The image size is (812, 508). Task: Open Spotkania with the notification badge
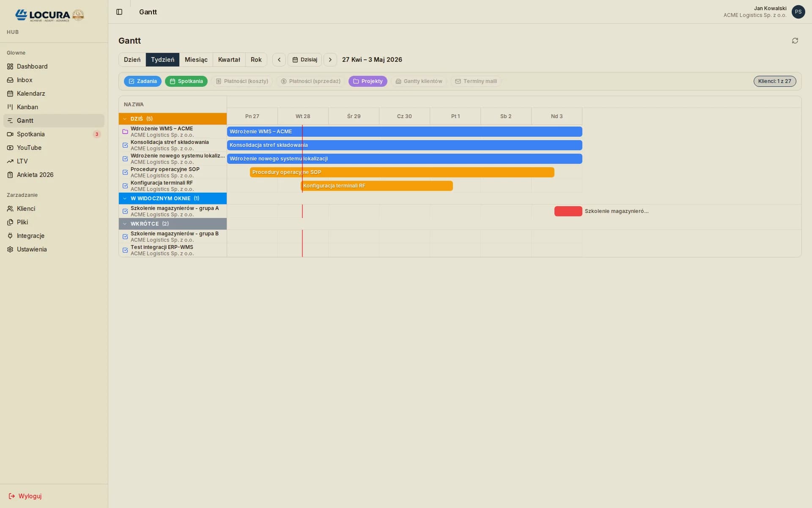(x=30, y=134)
